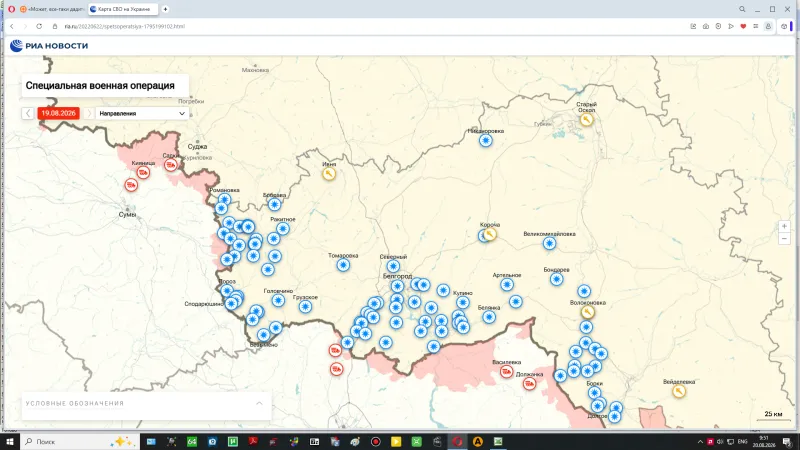The height and width of the screenshot is (450, 800).
Task: Click the yellow marker at Короча
Action: (490, 234)
